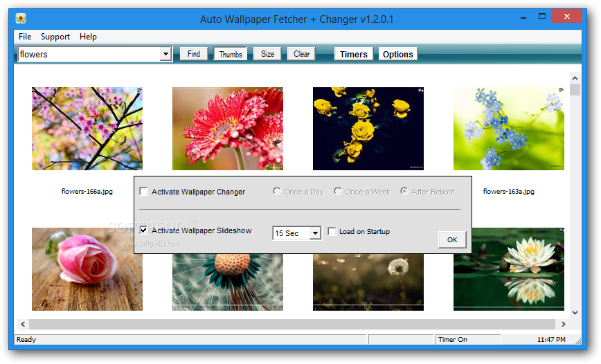Select the teal dandelion closeup thumbnail
The height and width of the screenshot is (364, 601).
[228, 282]
